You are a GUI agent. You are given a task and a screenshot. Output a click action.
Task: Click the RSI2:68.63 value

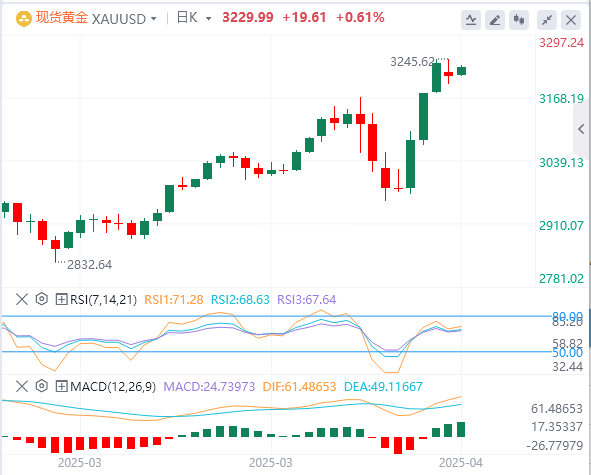tap(240, 300)
